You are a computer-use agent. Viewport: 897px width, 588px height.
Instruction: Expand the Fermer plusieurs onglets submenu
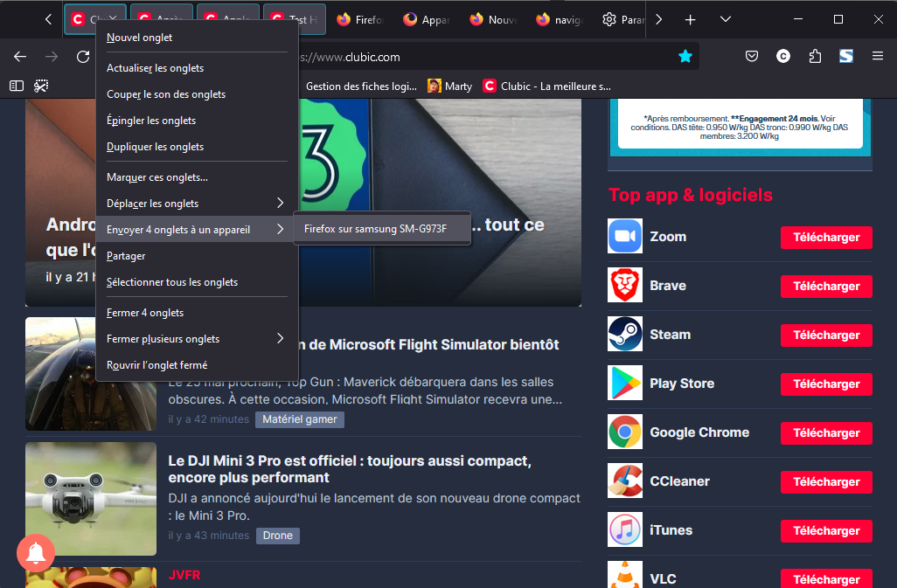point(198,339)
